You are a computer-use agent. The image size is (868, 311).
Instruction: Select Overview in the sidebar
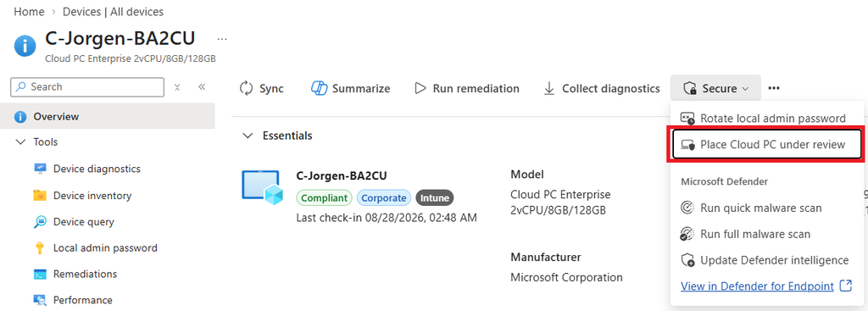click(x=108, y=116)
